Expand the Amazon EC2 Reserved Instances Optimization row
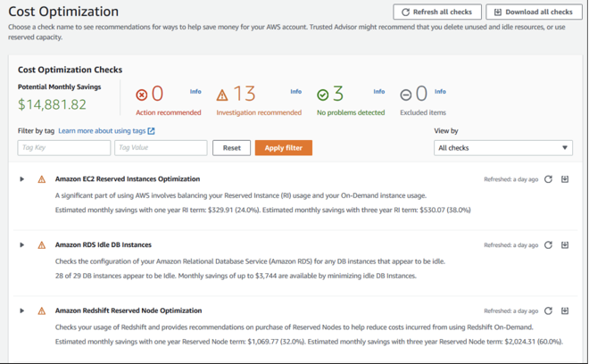The height and width of the screenshot is (364, 589). [x=22, y=179]
